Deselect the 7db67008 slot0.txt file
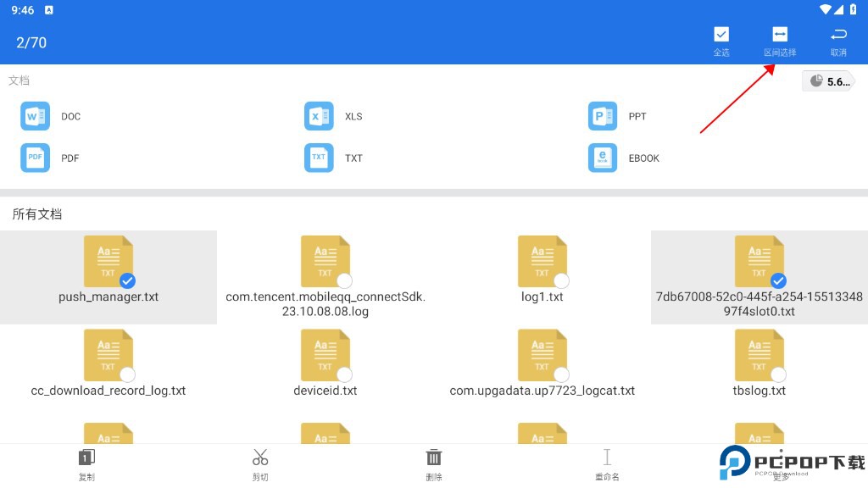 point(778,280)
